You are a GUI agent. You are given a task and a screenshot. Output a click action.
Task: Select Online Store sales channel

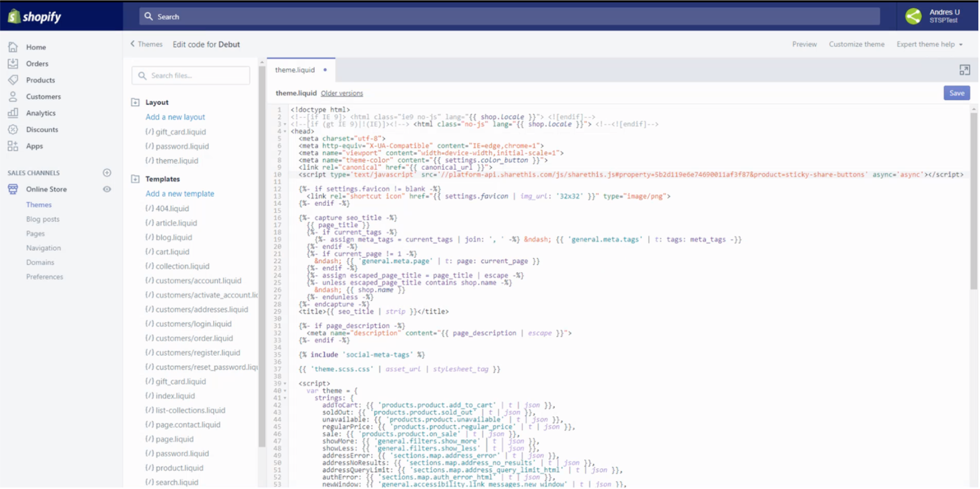(46, 189)
